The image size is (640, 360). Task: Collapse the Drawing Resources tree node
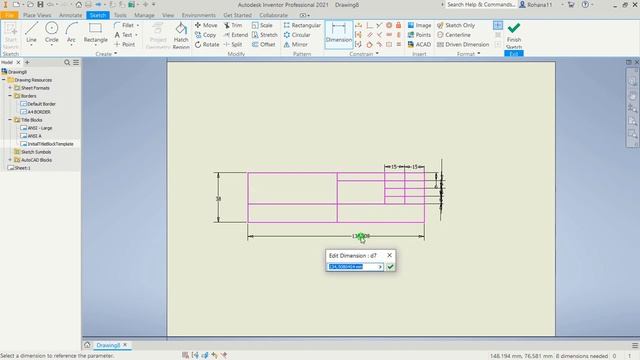[x=4, y=80]
